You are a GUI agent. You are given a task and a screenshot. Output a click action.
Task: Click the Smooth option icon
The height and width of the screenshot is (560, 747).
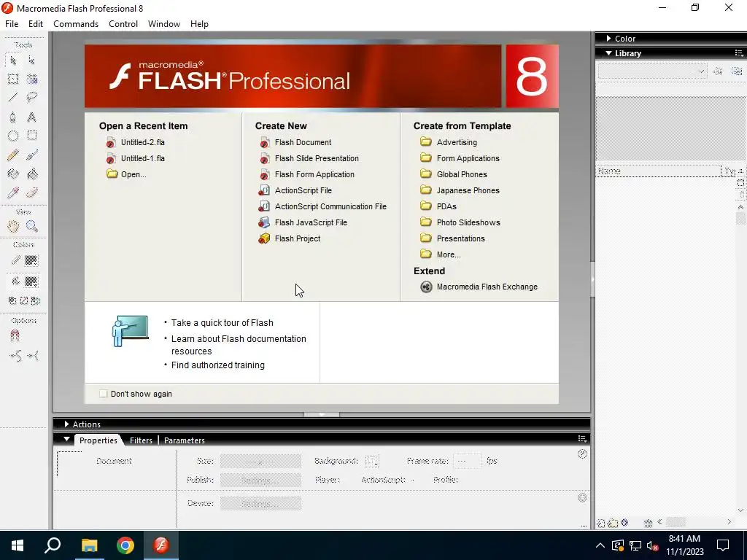15,356
